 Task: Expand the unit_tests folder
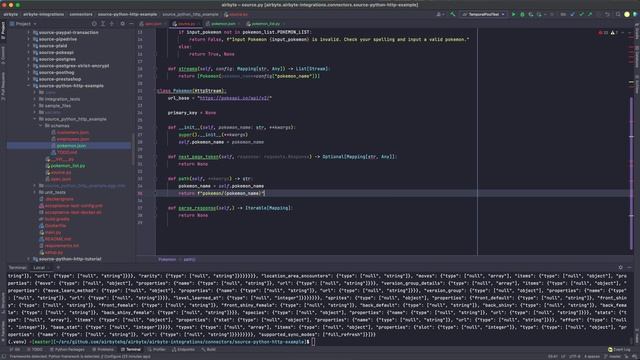click(35, 192)
